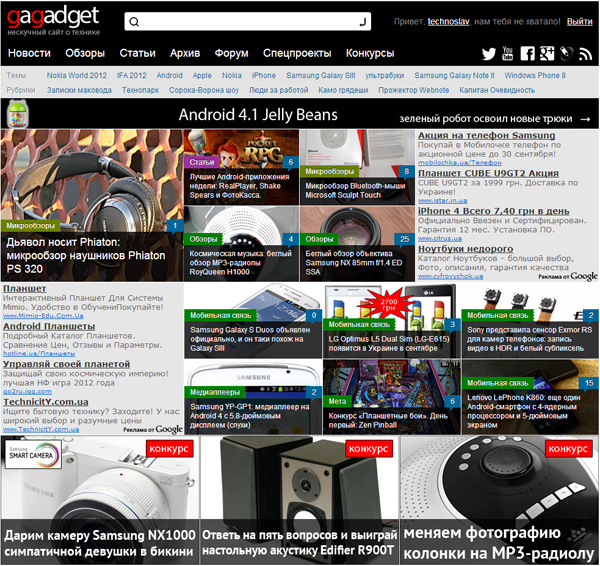Open the Архив menu
The width and height of the screenshot is (600, 566).
(185, 53)
